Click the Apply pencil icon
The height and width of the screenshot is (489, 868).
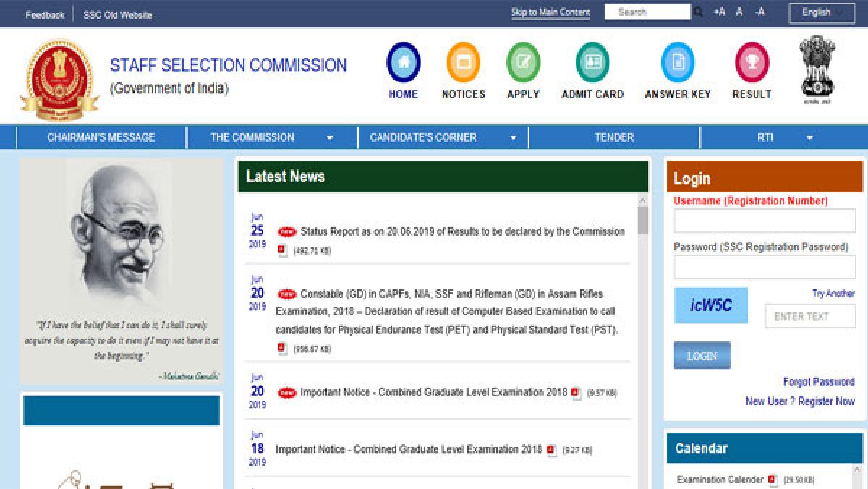pos(523,62)
